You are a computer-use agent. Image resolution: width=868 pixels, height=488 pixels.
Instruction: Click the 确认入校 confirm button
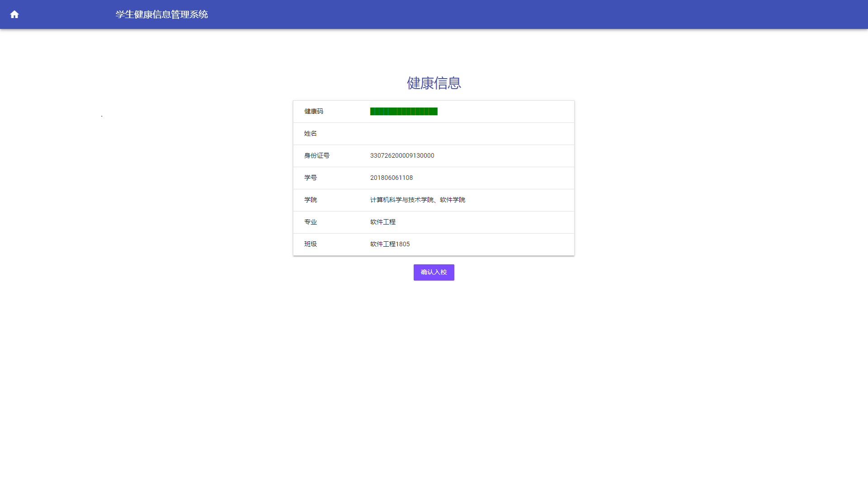tap(434, 272)
